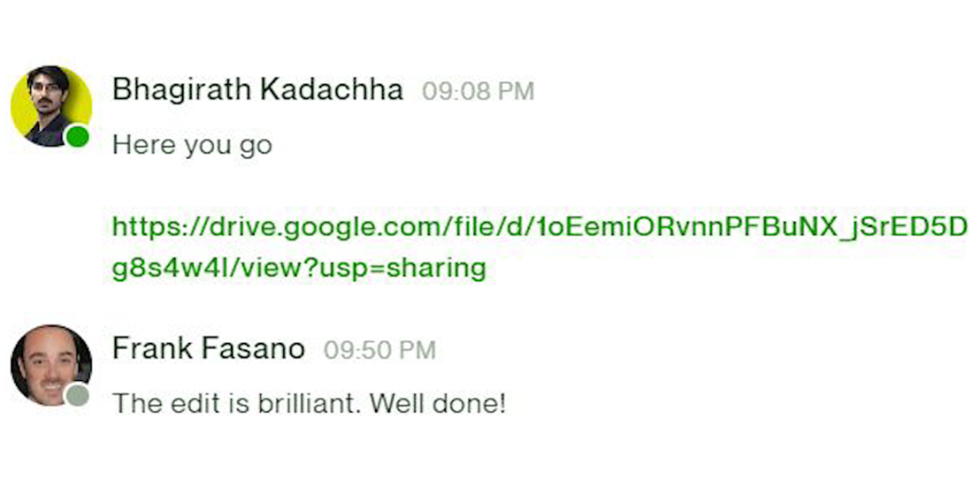Click the 09:08 PM message timestamp
980x487 pixels.
[478, 91]
